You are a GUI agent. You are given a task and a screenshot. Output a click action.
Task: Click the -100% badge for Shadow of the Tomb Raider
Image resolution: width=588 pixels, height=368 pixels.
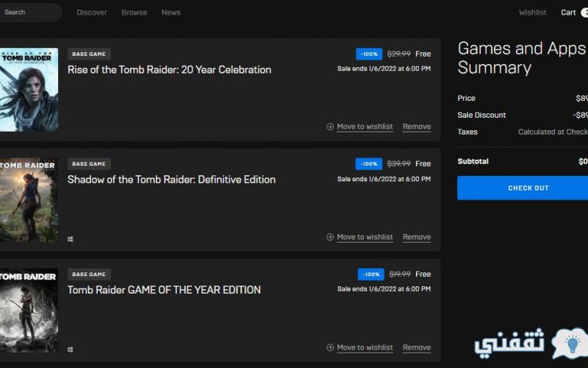tap(369, 163)
